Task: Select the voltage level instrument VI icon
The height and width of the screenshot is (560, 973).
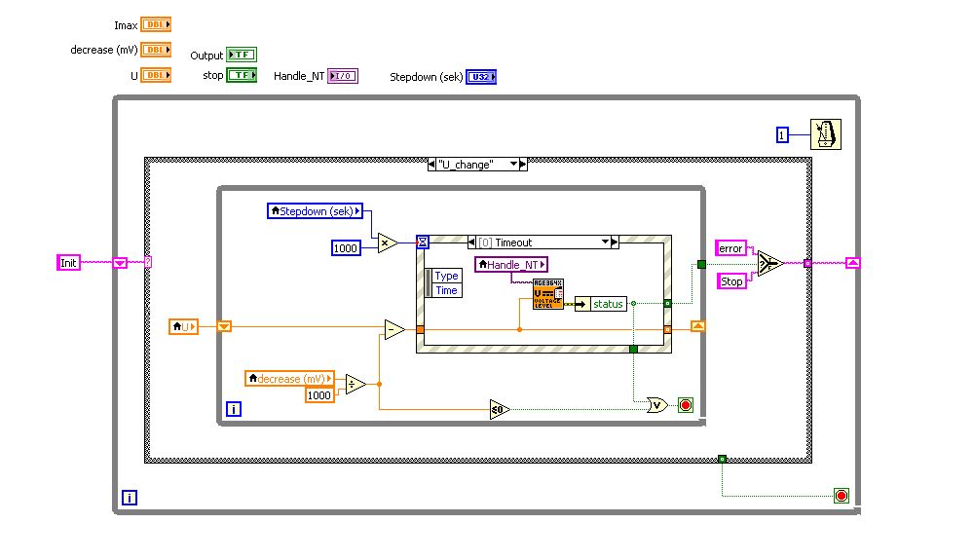Action: coord(548,294)
